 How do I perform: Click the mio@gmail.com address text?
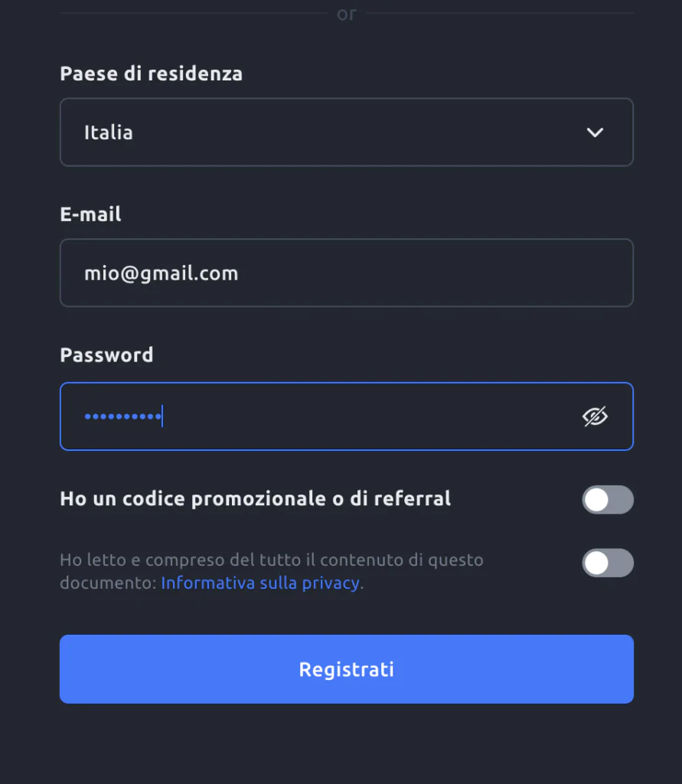click(x=161, y=273)
